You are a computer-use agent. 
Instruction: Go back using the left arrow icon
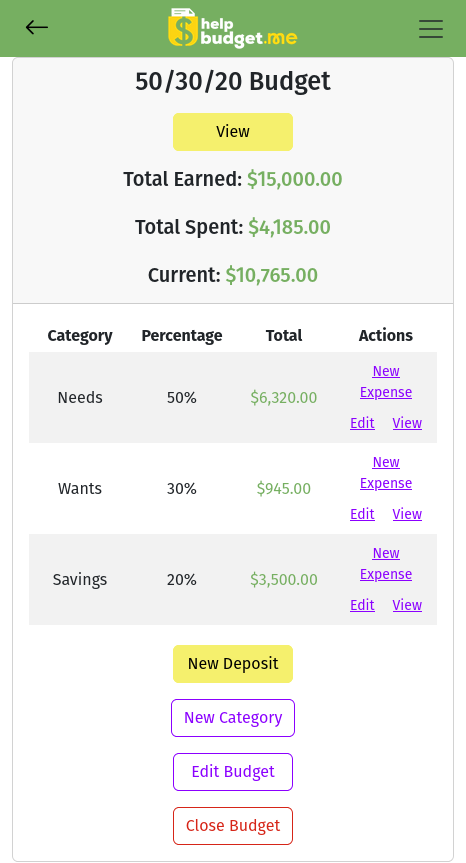coord(37,27)
